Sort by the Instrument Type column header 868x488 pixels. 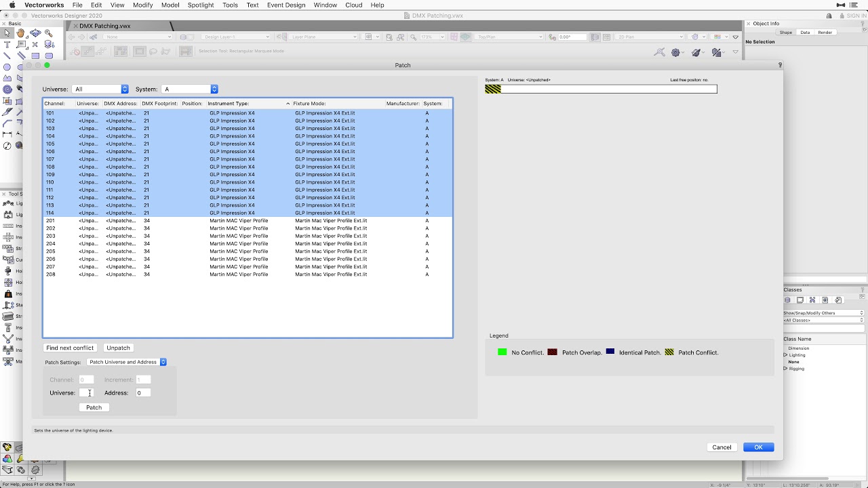click(248, 104)
